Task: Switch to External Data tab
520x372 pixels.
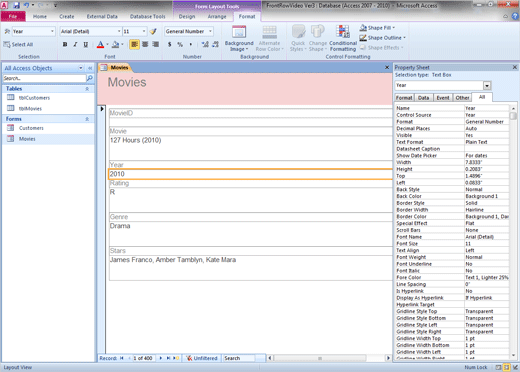Action: pyautogui.click(x=102, y=16)
